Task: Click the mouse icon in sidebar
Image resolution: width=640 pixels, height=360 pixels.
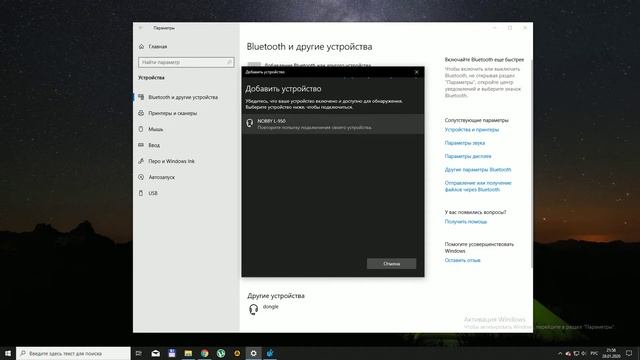Action: point(141,129)
